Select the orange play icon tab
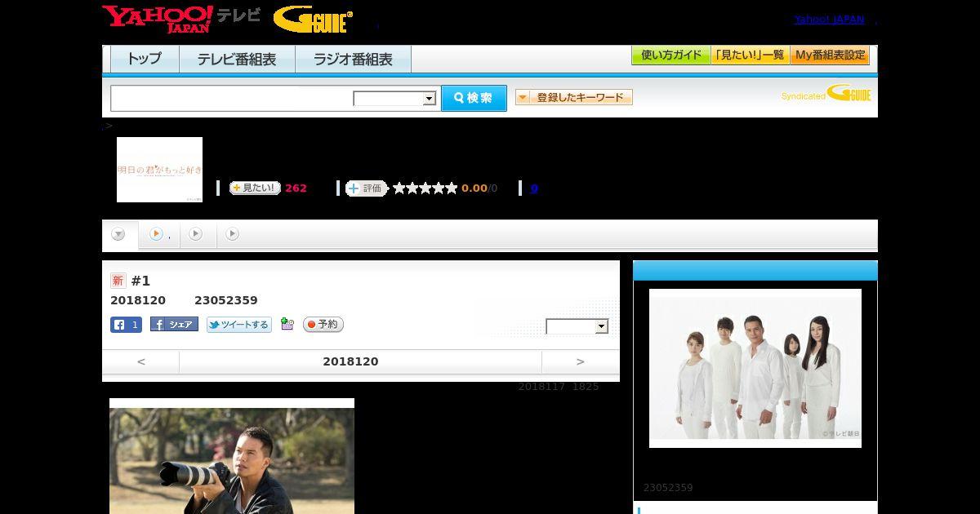This screenshot has height=514, width=980. click(158, 234)
